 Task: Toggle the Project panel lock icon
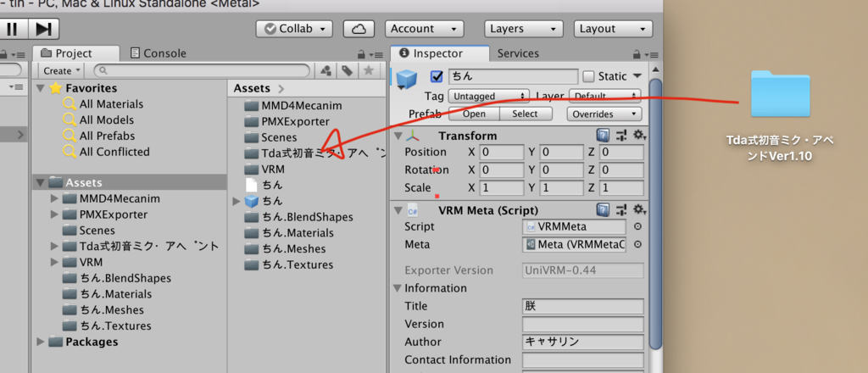[x=361, y=55]
